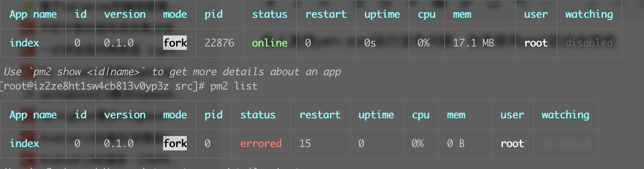644x169 pixels.
Task: Click 'index' in the errored row
Action: click(x=24, y=144)
